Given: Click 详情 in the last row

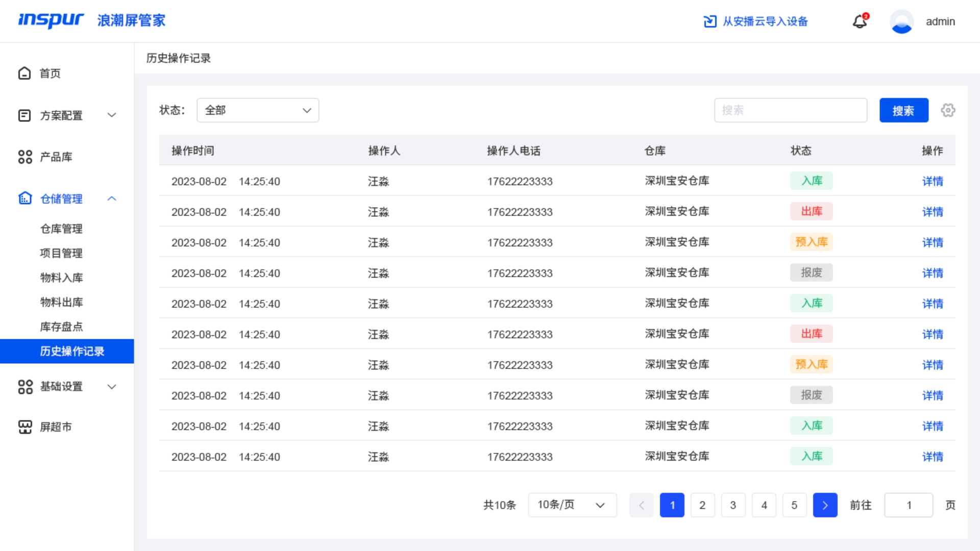Looking at the screenshot, I should (933, 457).
